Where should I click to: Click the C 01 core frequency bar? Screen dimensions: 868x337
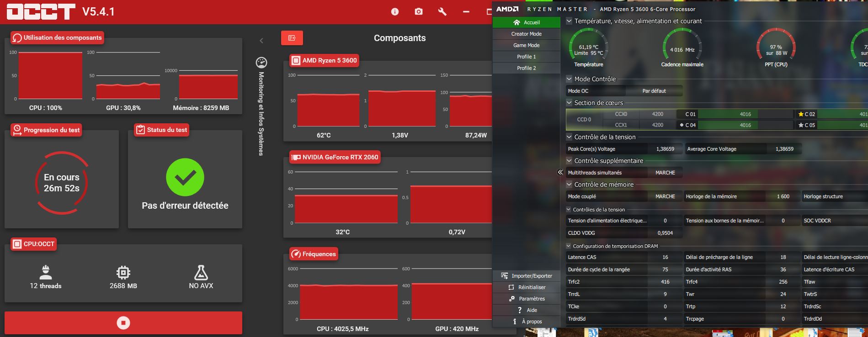[745, 114]
